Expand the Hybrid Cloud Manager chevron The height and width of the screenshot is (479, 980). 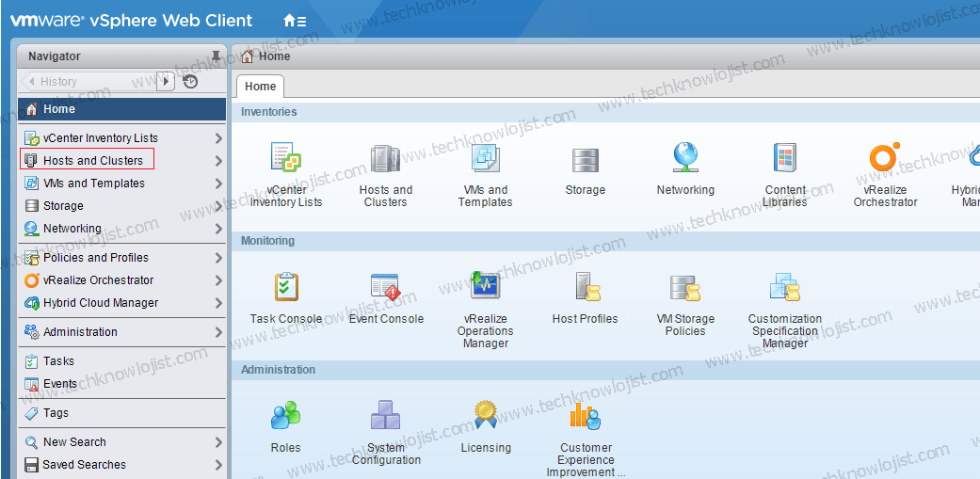coord(218,303)
